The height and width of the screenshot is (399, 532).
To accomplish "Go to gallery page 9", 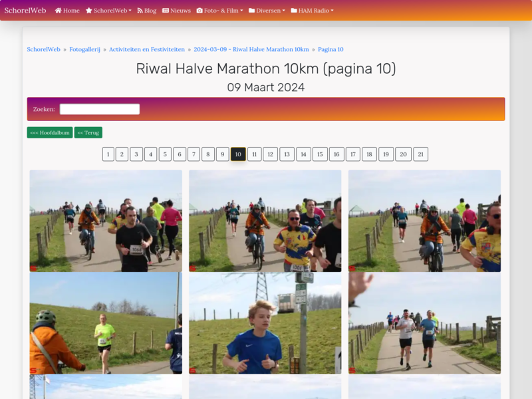I will point(223,154).
